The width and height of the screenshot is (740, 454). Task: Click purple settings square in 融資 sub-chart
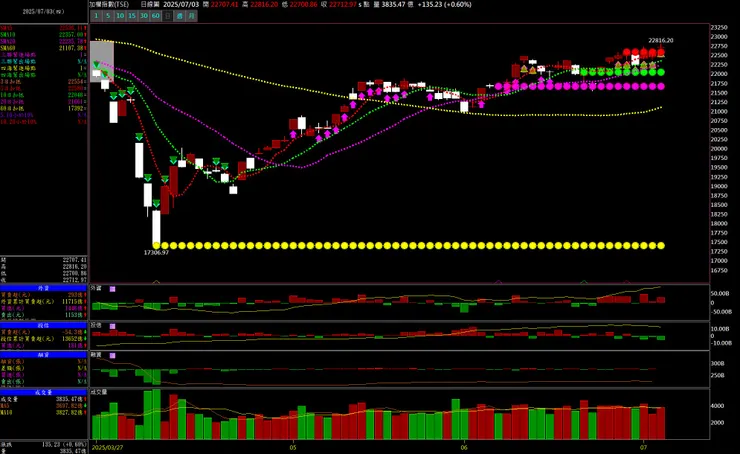[x=112, y=356]
